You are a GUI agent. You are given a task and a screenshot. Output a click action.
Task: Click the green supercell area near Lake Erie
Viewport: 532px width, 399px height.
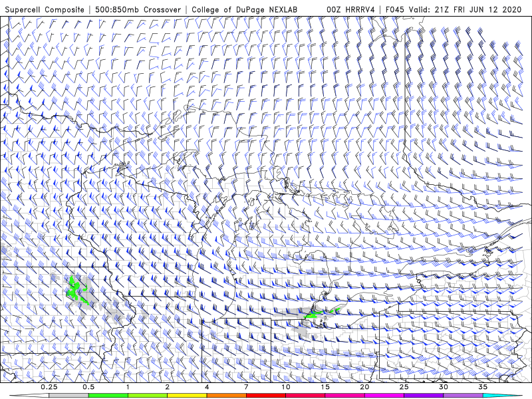coord(312,315)
